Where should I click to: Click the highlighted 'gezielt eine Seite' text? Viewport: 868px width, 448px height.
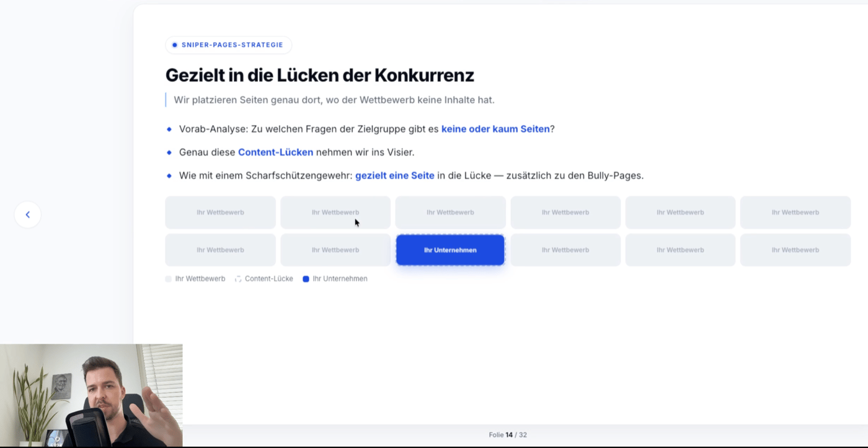pos(394,175)
